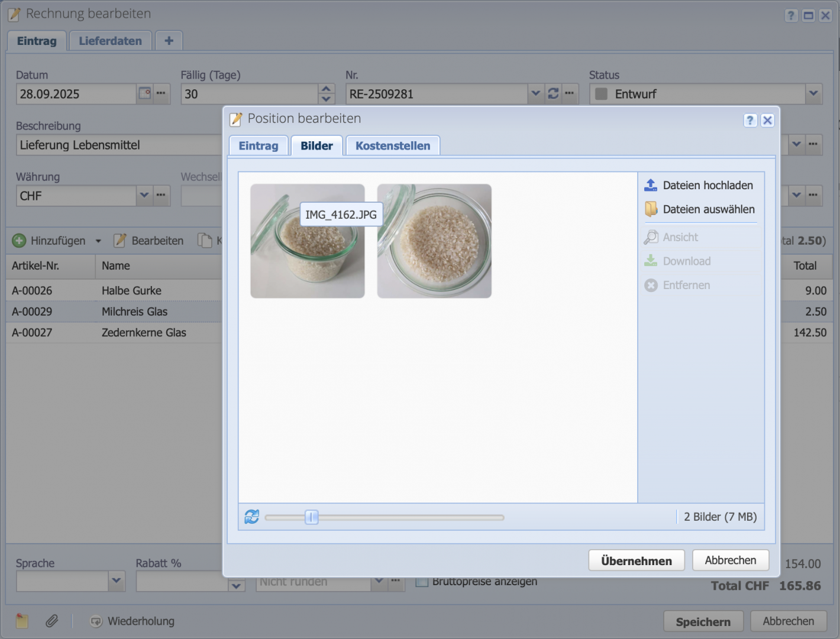Select the Bearbeiten pencil icon
This screenshot has width=840, height=639.
[x=120, y=241]
